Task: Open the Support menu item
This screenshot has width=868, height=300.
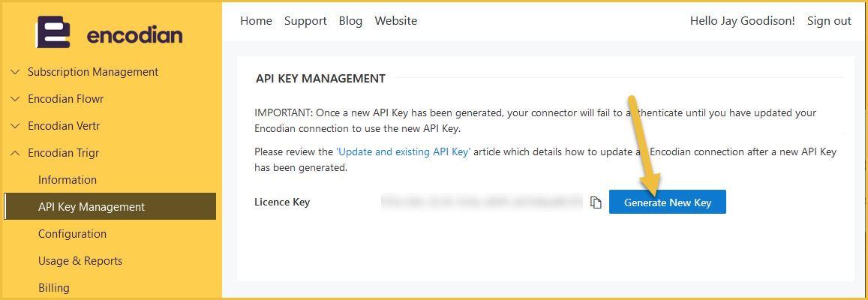Action: 305,20
